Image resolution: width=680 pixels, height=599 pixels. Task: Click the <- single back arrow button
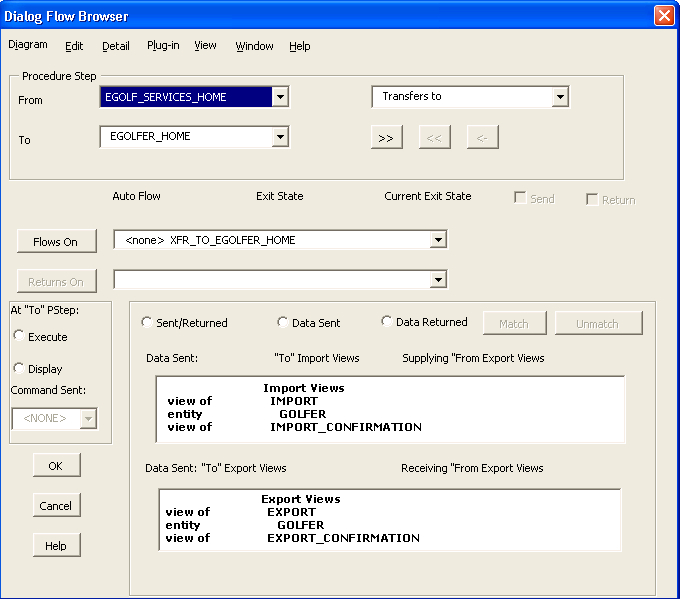[482, 138]
